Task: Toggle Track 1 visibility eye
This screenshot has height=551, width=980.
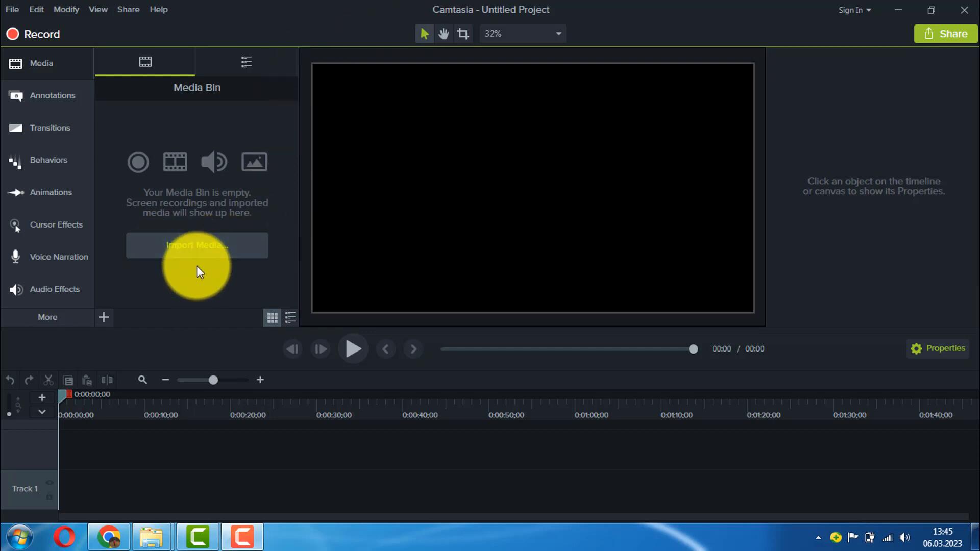Action: point(50,483)
